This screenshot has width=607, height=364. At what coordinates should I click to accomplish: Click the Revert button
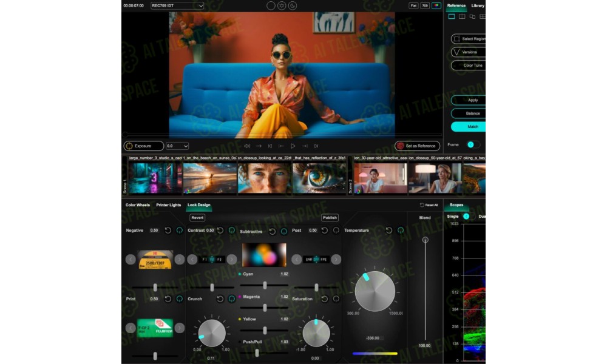click(197, 218)
